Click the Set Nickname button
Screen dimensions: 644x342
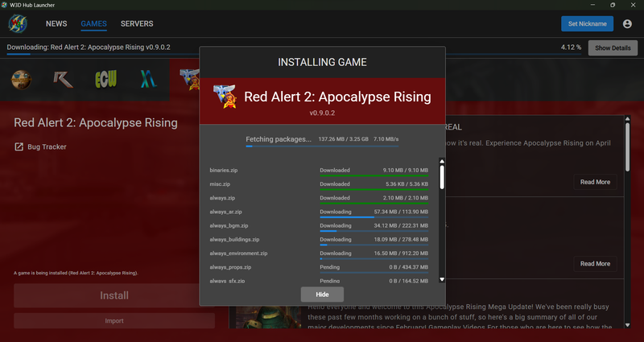(x=588, y=24)
